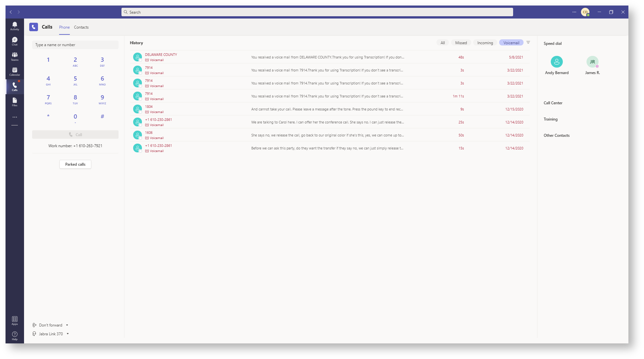Screen dimensions: 644x359
Task: Click the Help question mark icon
Action: 15,336
